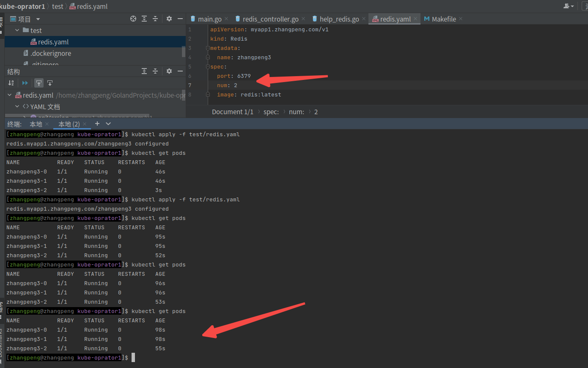Click the 'kind: Redis' line in editor
Viewport: 588px width, 368px height.
coord(229,39)
